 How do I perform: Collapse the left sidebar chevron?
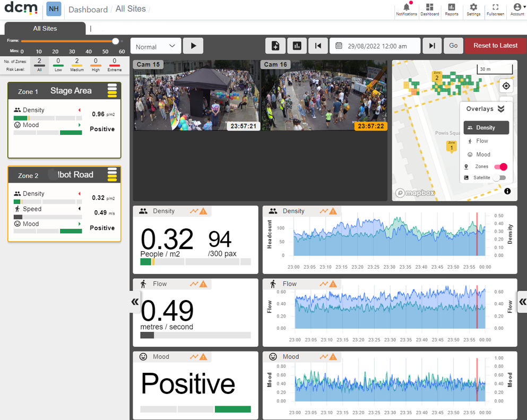[x=135, y=302]
